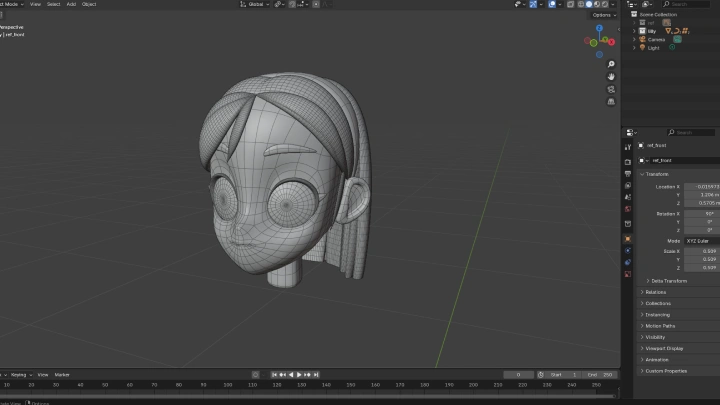Viewport: 720px width, 405px height.
Task: Toggle camera view icon in viewport
Action: (611, 89)
